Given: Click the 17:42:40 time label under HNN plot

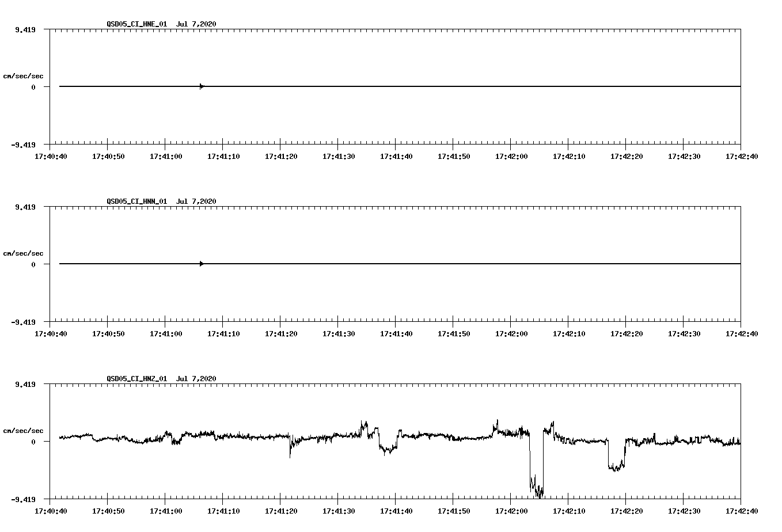Looking at the screenshot, I should (742, 333).
